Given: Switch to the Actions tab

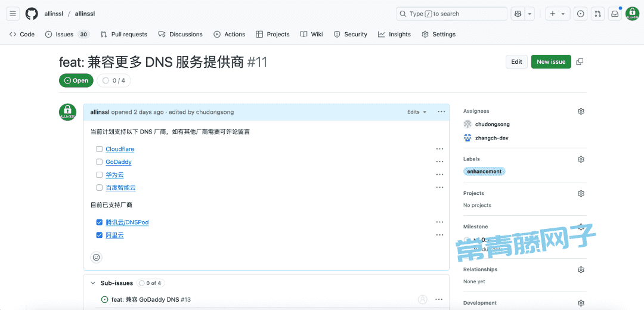Looking at the screenshot, I should (x=230, y=35).
